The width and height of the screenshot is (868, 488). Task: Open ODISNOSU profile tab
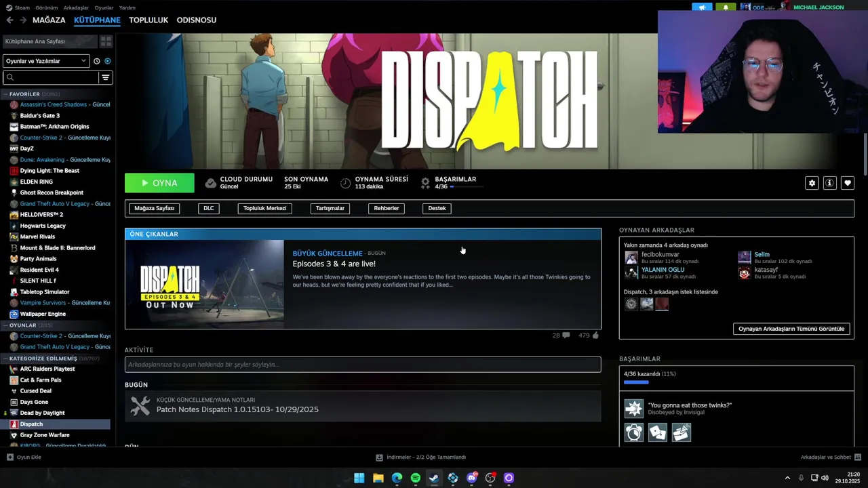click(x=197, y=20)
